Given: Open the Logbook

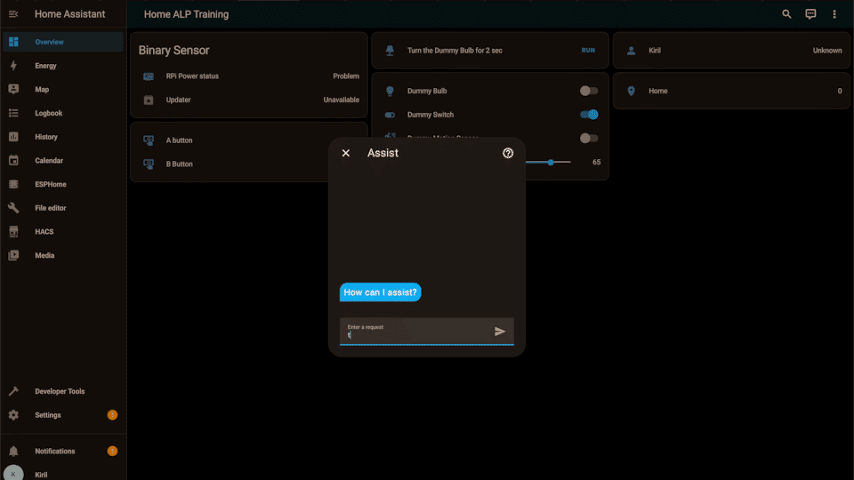Looking at the screenshot, I should click(63, 113).
